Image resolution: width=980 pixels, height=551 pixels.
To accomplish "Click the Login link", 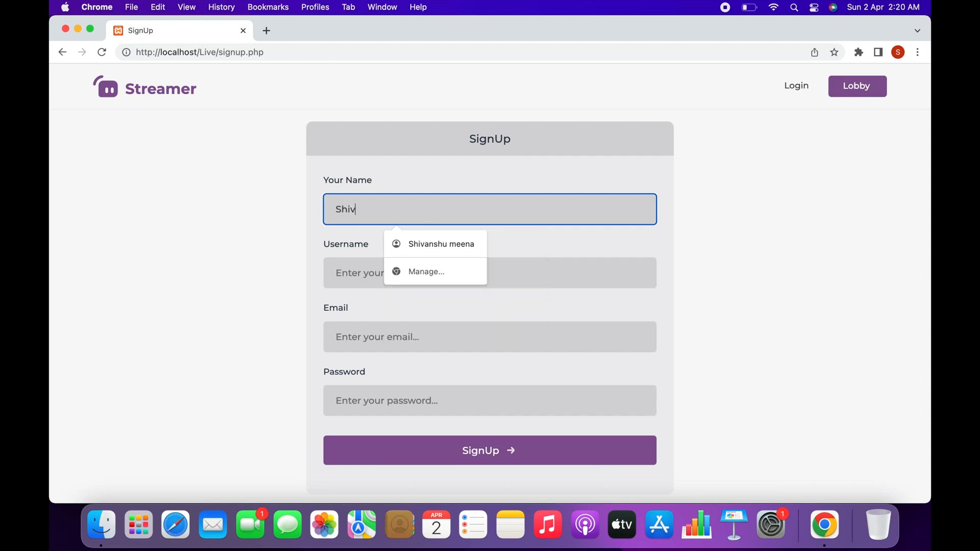I will point(796,86).
